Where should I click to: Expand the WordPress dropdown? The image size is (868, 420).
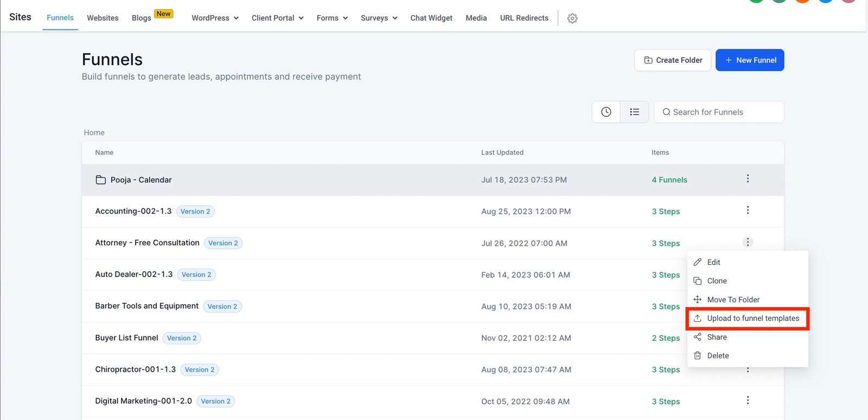pos(215,18)
